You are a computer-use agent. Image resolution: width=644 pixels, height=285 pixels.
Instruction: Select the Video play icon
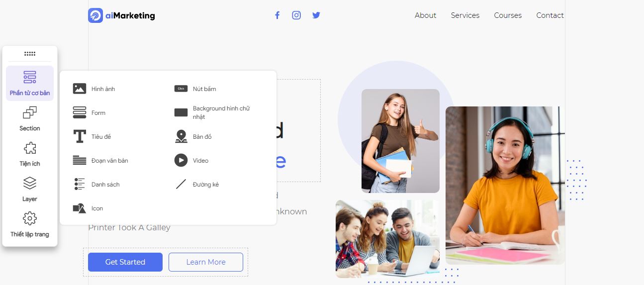(x=181, y=160)
